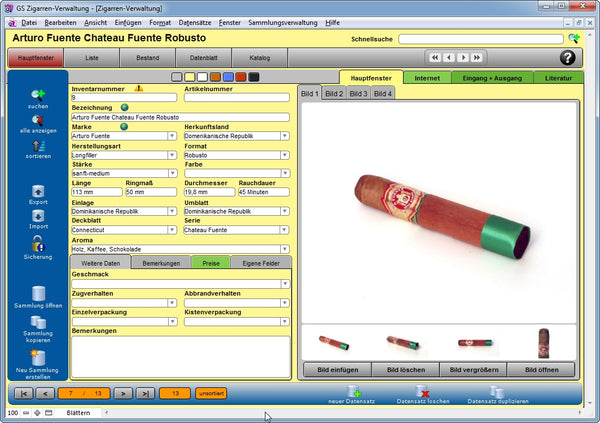Open the Aroma dropdown

(284, 249)
